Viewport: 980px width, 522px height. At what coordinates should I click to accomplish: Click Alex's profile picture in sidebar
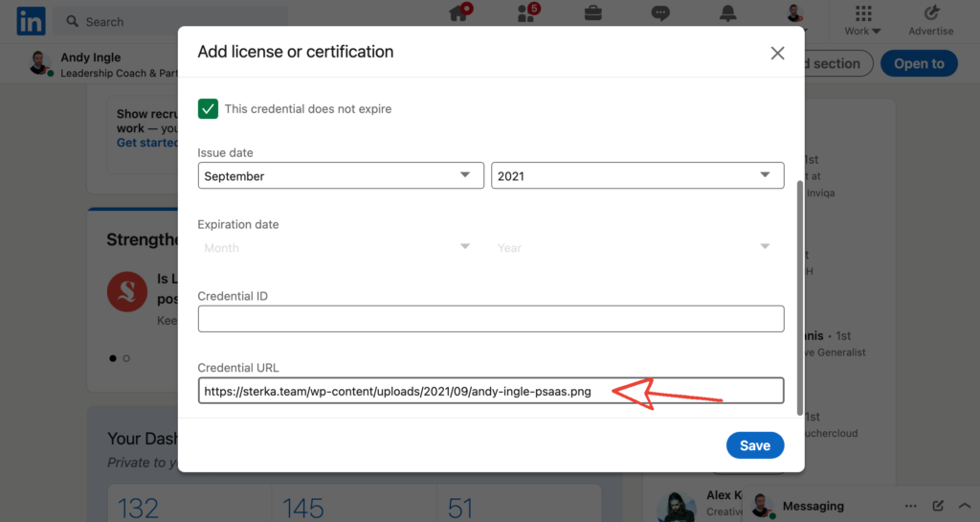pos(677,506)
